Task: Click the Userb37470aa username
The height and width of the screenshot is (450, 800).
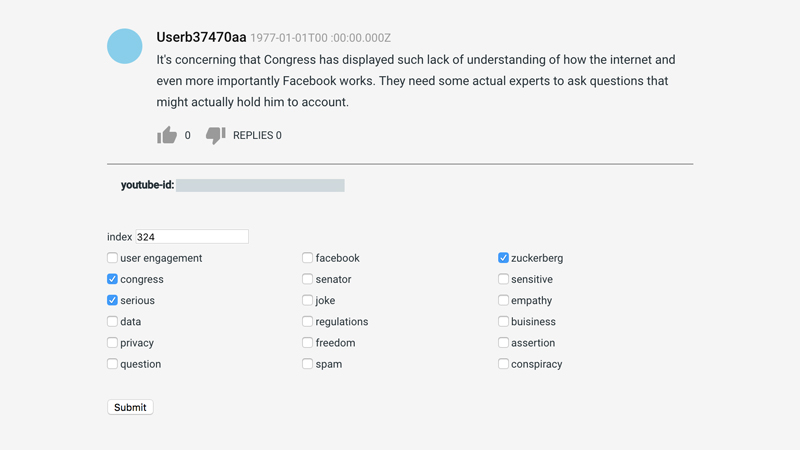Action: click(201, 37)
